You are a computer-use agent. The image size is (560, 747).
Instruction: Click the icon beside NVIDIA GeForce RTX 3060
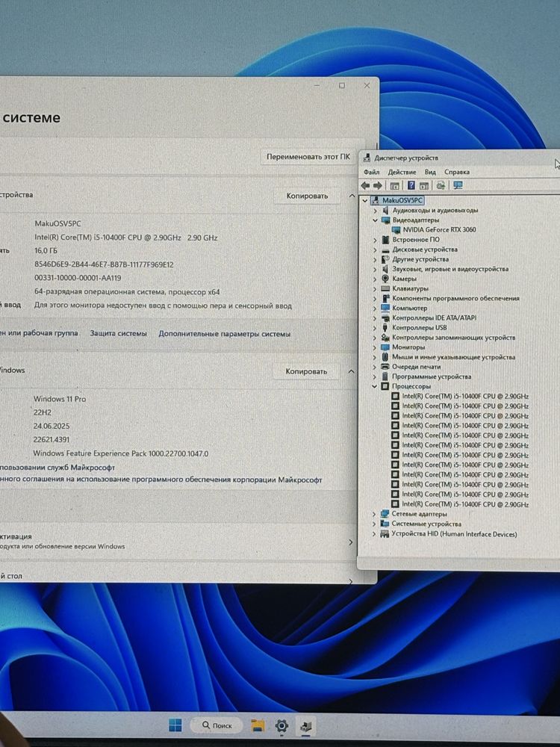click(396, 229)
